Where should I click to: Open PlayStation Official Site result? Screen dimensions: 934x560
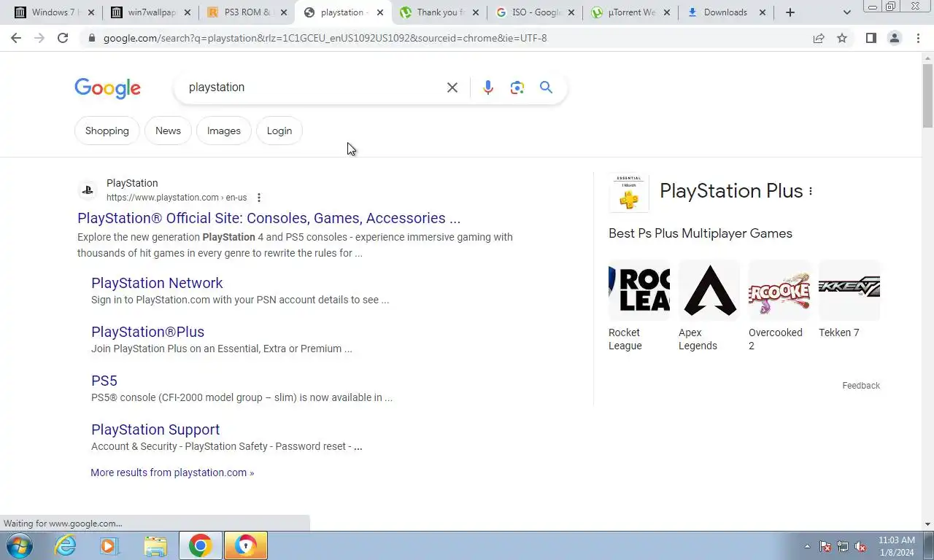tap(269, 218)
